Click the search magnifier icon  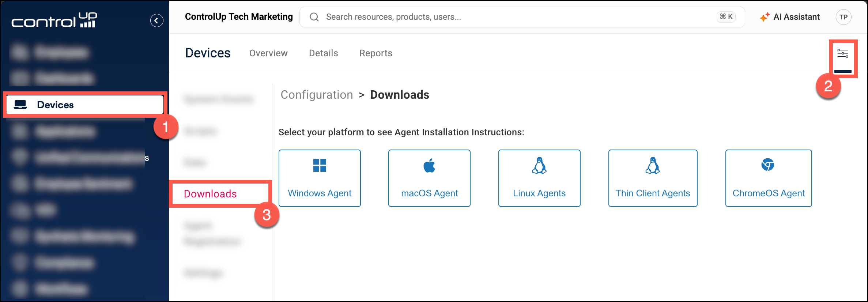314,17
